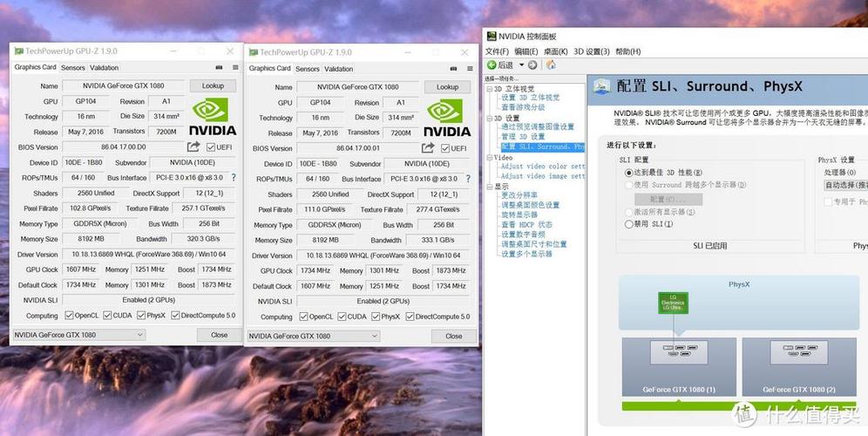Screen dimensions: 868x436
Task: Click Lookup button in left GPU-Z window
Action: click(x=213, y=85)
